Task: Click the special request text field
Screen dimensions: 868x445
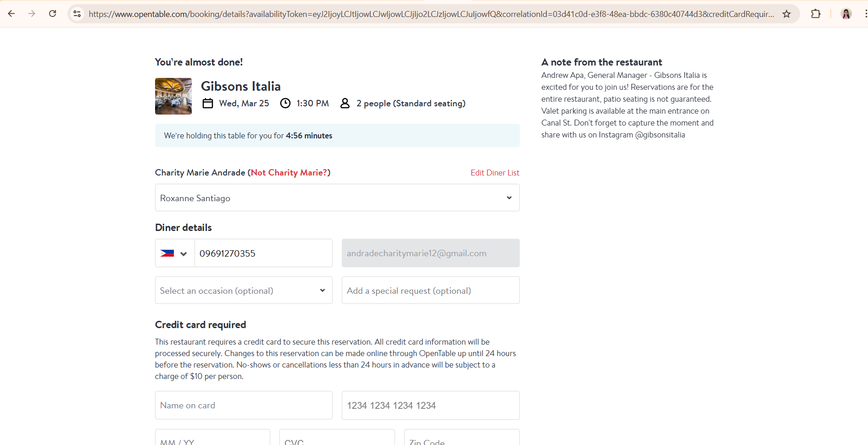Action: click(x=430, y=291)
